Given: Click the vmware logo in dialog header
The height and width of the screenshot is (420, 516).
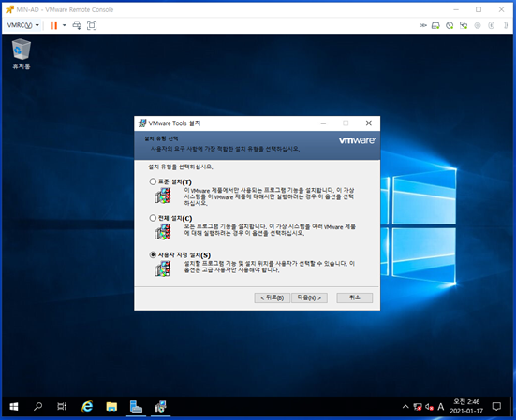Looking at the screenshot, I should point(357,140).
